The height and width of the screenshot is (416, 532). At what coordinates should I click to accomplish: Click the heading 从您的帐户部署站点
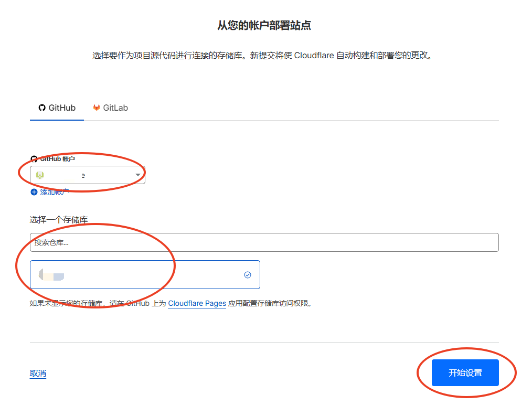pyautogui.click(x=264, y=25)
